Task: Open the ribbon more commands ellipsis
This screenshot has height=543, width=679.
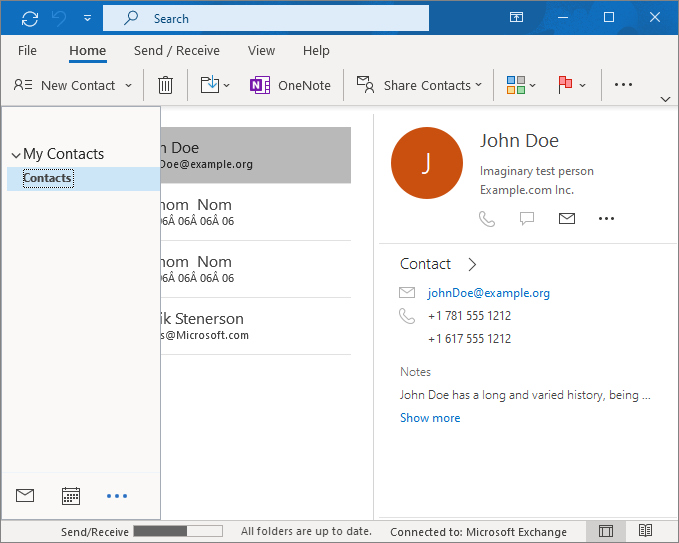Action: (x=623, y=85)
